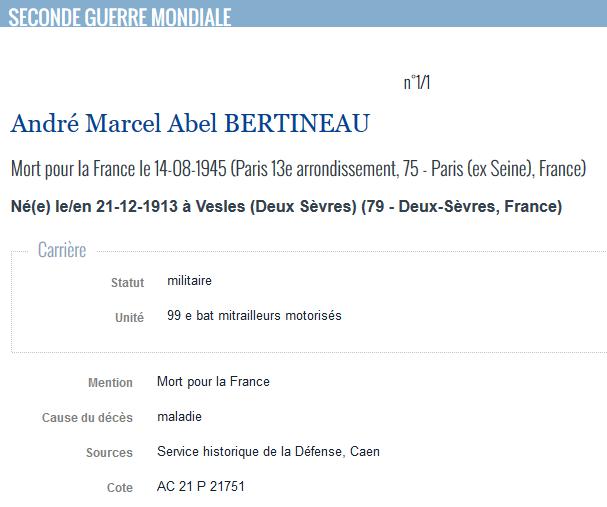Select the Mention value Mort pour la France
The image size is (607, 507).
coord(213,382)
